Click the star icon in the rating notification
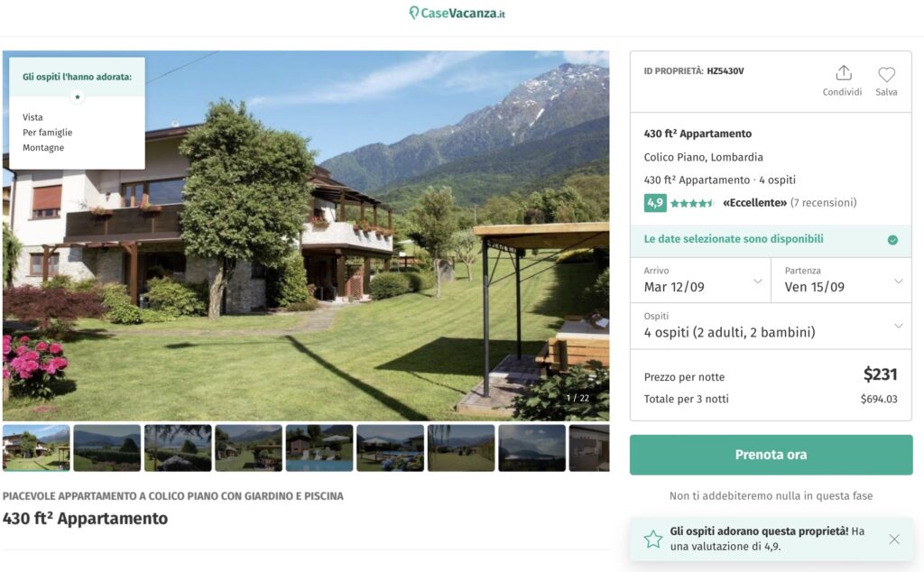Screen dimensions: 924x572 point(653,539)
